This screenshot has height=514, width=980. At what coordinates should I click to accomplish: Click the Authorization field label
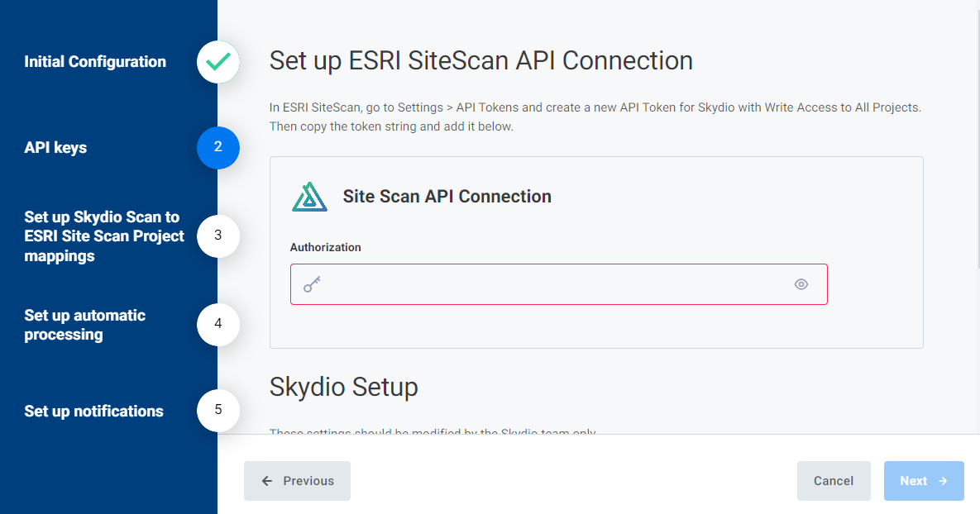pyautogui.click(x=326, y=247)
